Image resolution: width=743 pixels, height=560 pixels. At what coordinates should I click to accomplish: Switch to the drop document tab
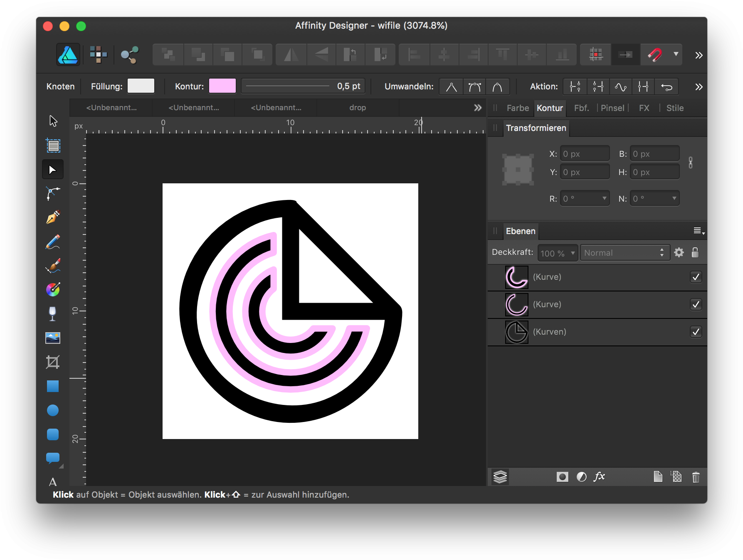(357, 107)
